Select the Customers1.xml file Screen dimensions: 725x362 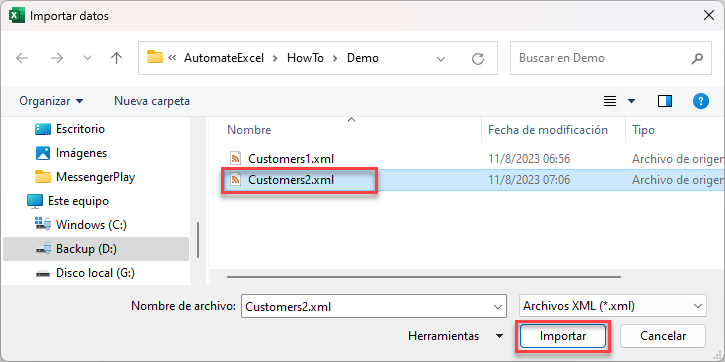[291, 159]
